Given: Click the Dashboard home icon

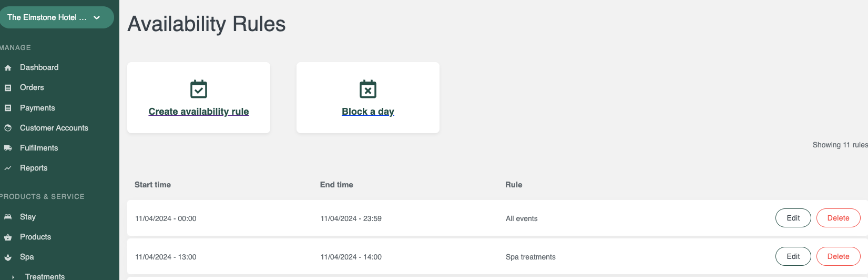Looking at the screenshot, I should (x=8, y=68).
